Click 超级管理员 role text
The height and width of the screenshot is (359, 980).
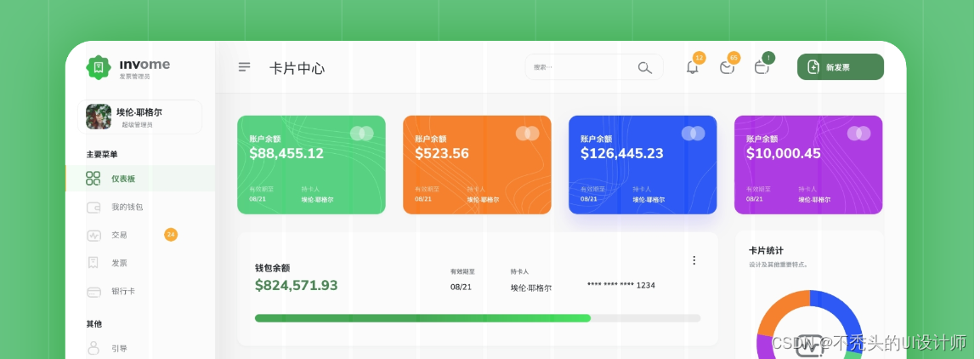point(137,125)
